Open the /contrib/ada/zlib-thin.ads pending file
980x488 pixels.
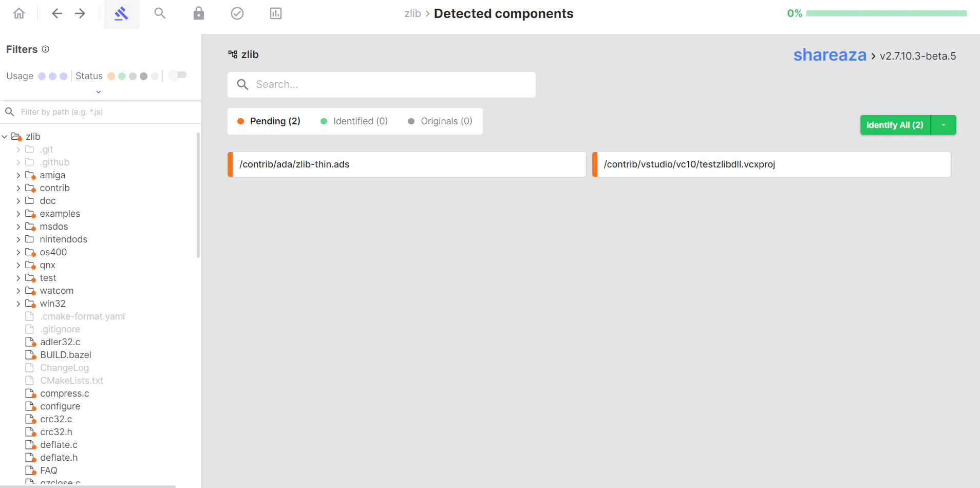[406, 164]
